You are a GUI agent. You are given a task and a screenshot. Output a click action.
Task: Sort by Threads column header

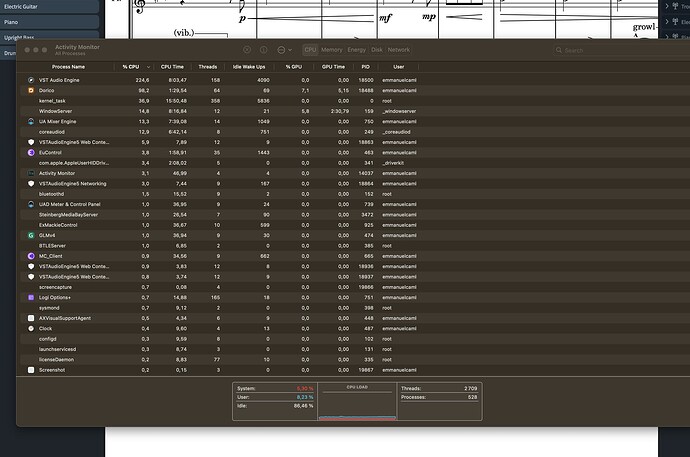coord(207,67)
